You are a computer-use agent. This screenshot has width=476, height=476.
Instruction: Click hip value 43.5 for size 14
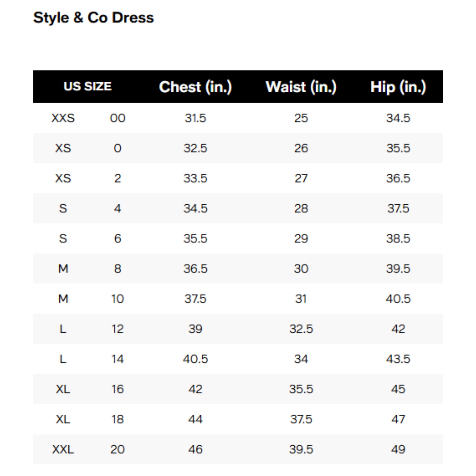coord(398,359)
